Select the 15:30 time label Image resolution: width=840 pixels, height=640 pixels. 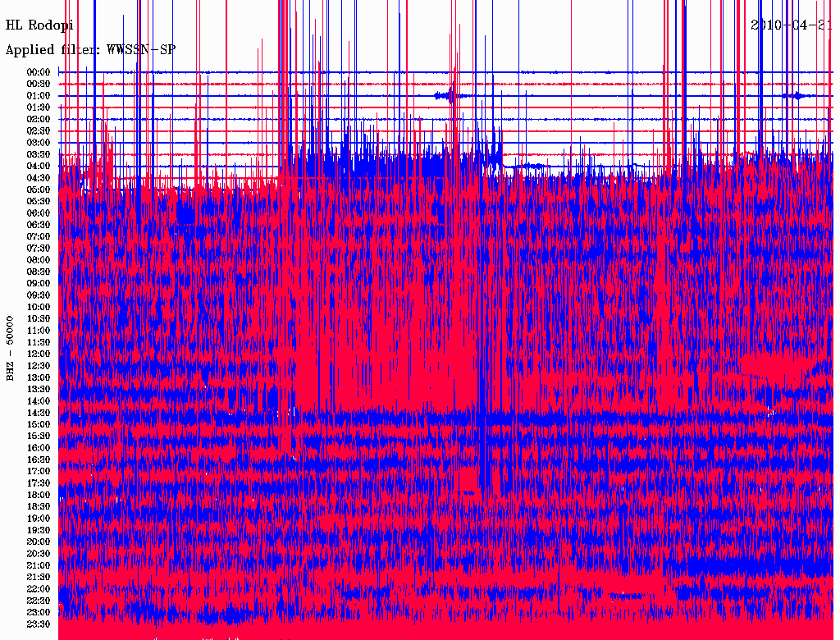click(39, 436)
